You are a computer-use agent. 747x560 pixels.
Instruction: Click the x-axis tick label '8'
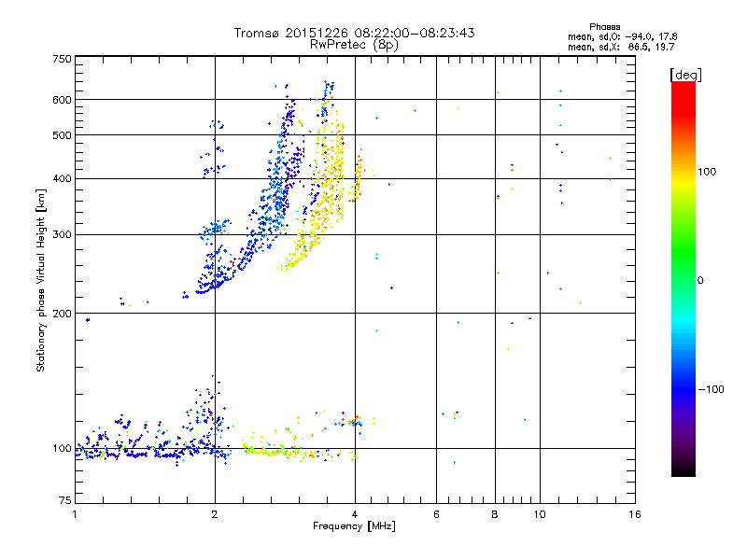(495, 514)
